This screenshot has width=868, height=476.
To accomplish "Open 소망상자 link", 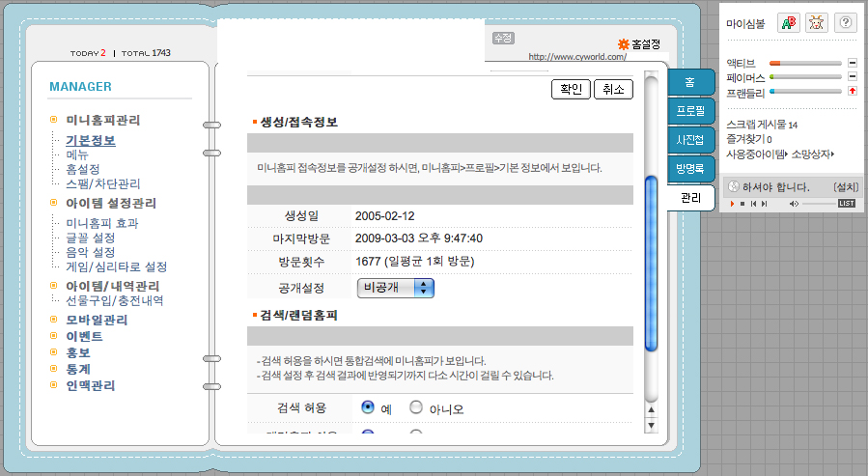I will (813, 154).
